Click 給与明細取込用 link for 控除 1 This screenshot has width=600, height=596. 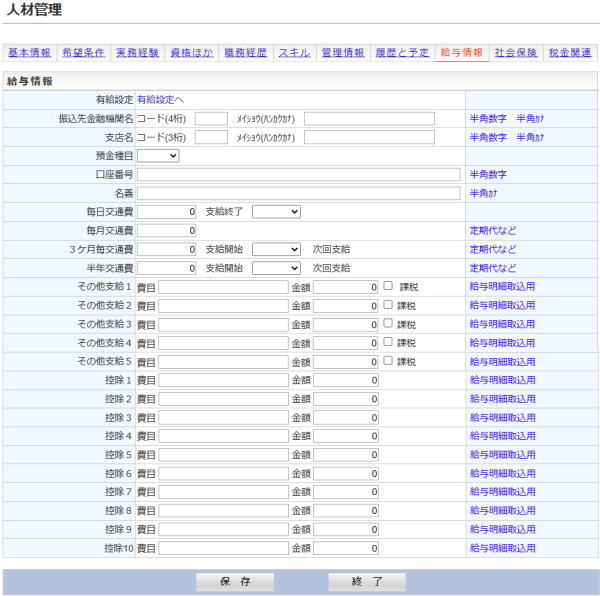point(502,380)
